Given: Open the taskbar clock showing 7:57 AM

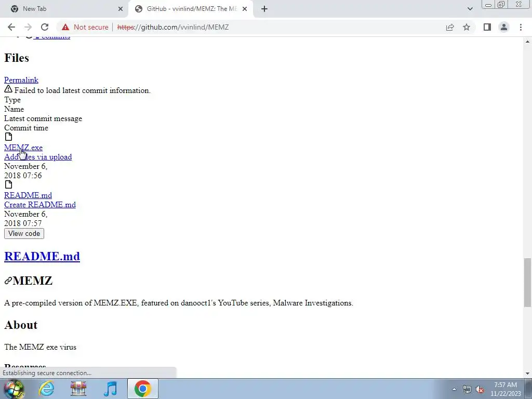Looking at the screenshot, I should click(506, 389).
